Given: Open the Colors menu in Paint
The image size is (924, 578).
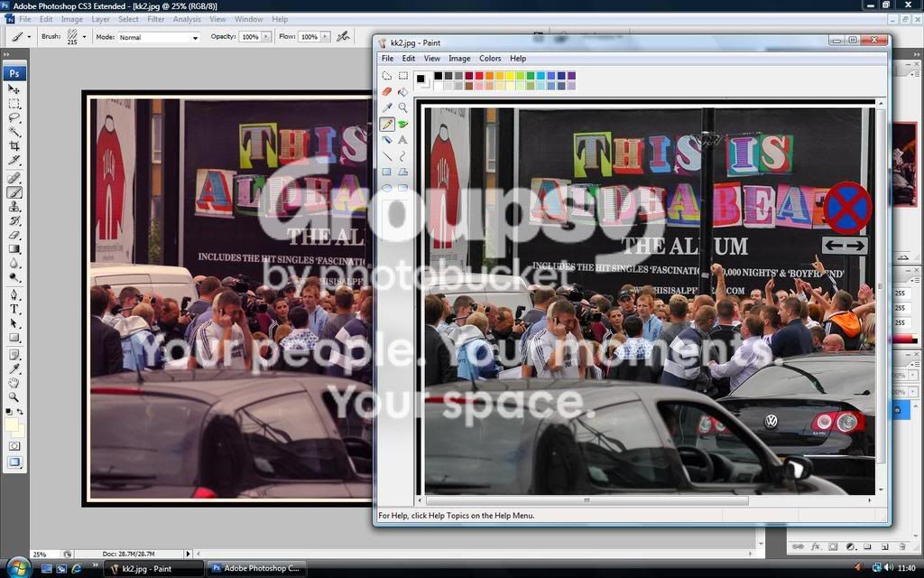Looking at the screenshot, I should 490,59.
